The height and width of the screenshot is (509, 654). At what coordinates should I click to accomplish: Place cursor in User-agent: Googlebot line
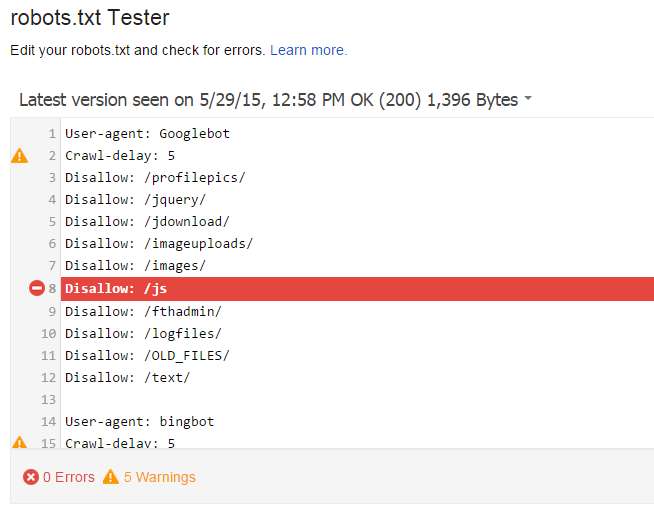pos(147,134)
